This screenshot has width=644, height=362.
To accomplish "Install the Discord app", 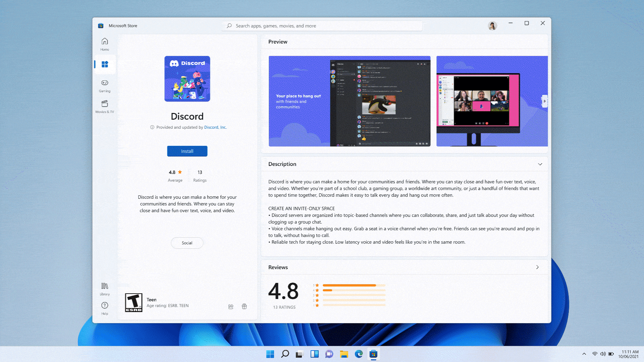I will point(187,151).
